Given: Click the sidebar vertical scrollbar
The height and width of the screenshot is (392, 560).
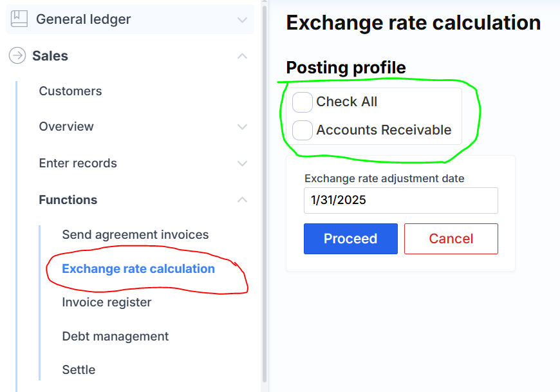Looking at the screenshot, I should point(265,193).
